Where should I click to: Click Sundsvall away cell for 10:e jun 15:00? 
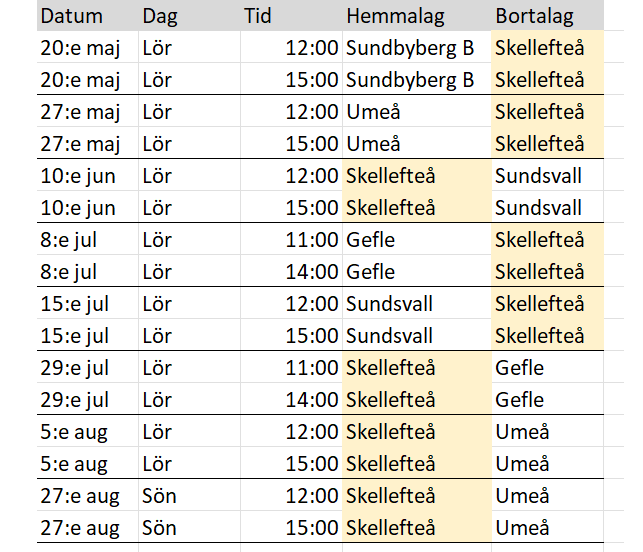coord(538,208)
